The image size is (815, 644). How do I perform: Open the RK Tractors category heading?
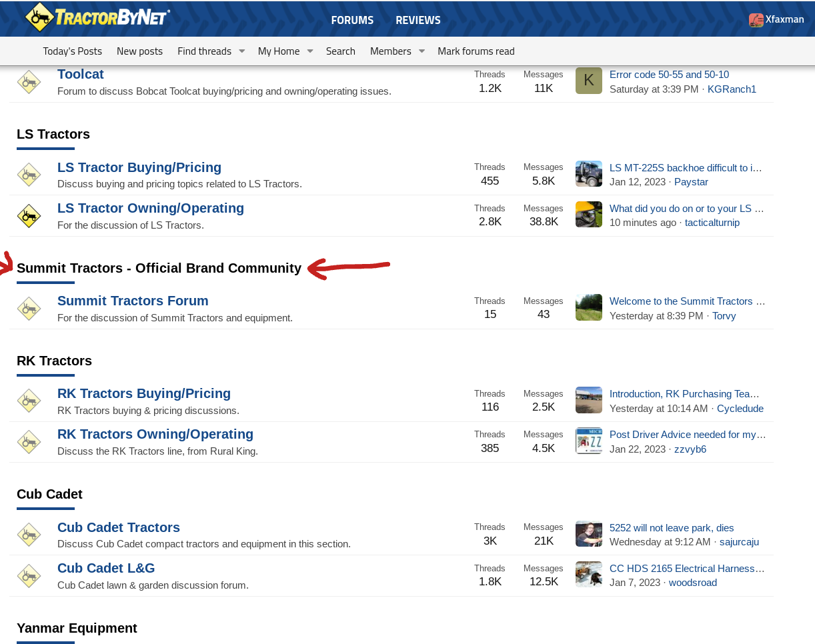(54, 361)
